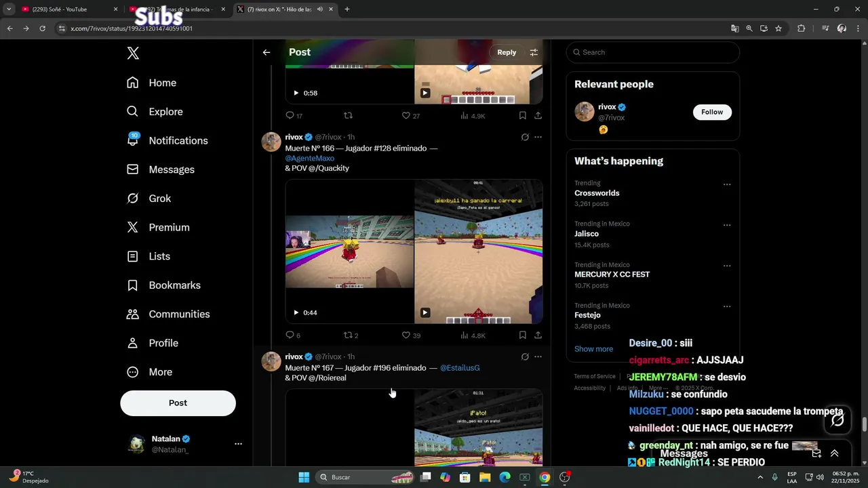Image resolution: width=868 pixels, height=488 pixels.
Task: Follow rivox in Relevant people
Action: pyautogui.click(x=712, y=112)
